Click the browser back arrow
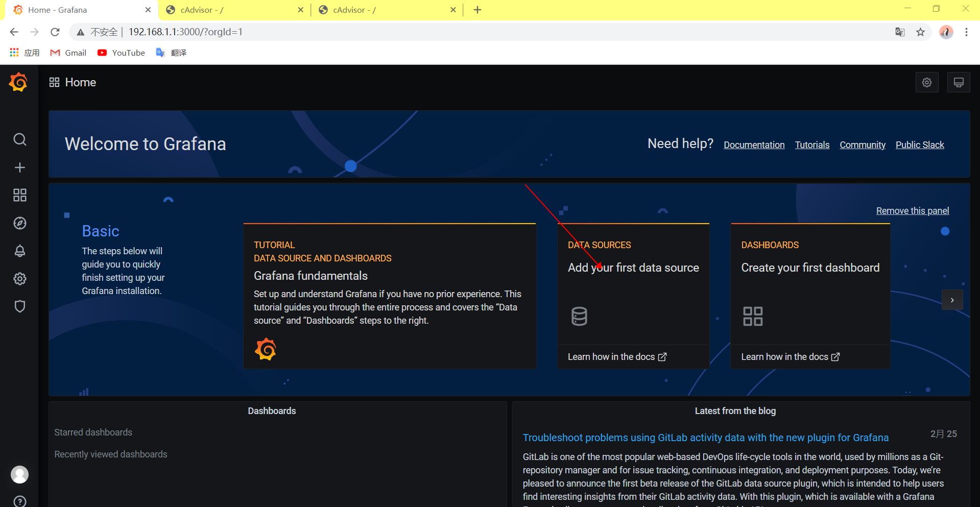Screen dimensions: 980x507 click(x=14, y=32)
